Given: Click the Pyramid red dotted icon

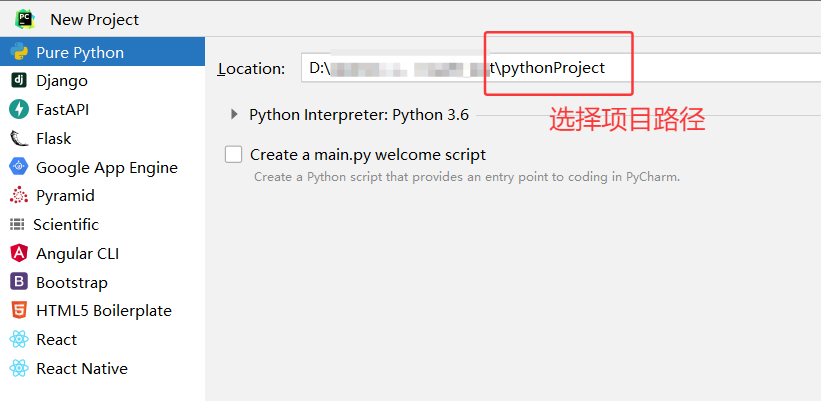Looking at the screenshot, I should pos(19,195).
